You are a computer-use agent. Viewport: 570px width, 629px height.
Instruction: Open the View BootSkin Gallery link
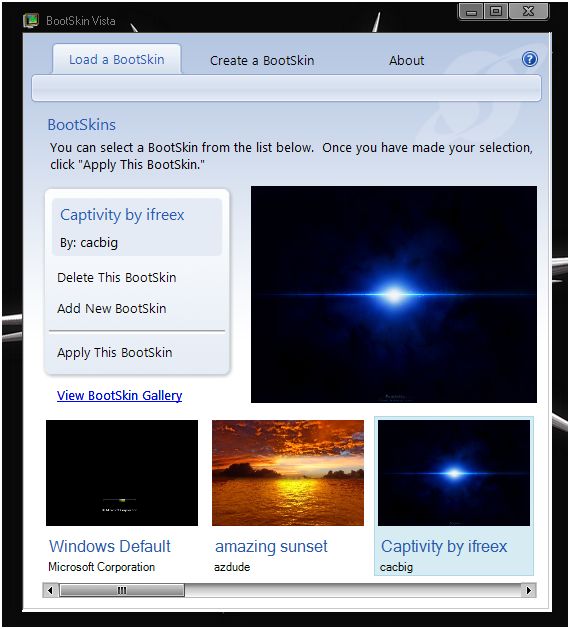(120, 396)
